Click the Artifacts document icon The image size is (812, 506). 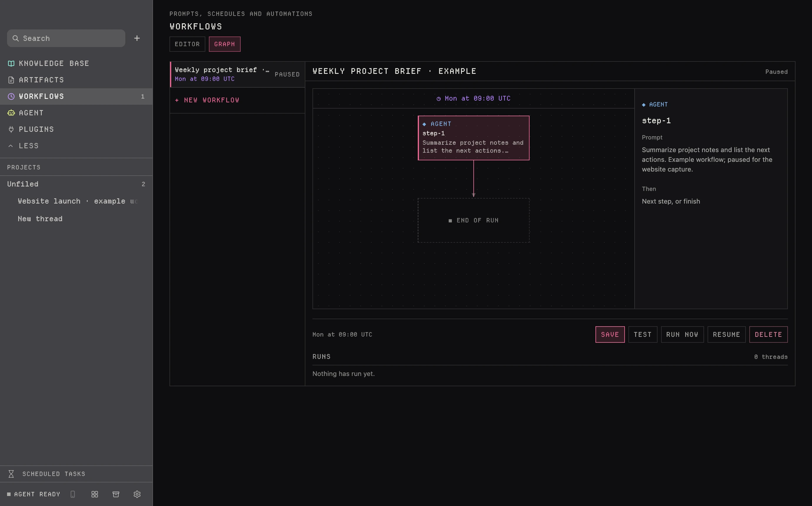11,80
